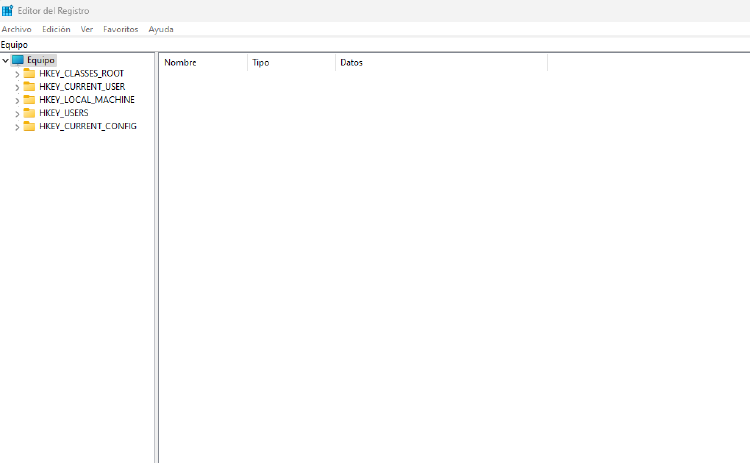Expand the HKEY_USERS key

pyautogui.click(x=17, y=114)
